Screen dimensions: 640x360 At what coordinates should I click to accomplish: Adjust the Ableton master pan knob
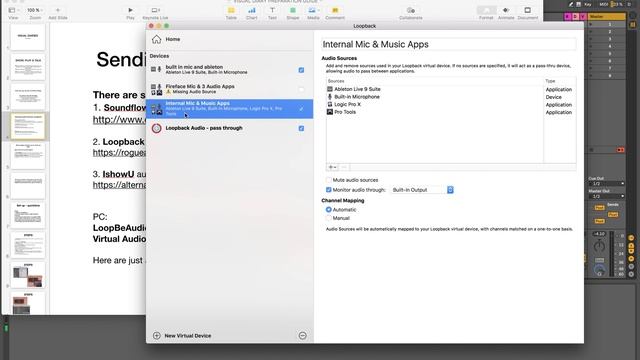click(x=599, y=246)
